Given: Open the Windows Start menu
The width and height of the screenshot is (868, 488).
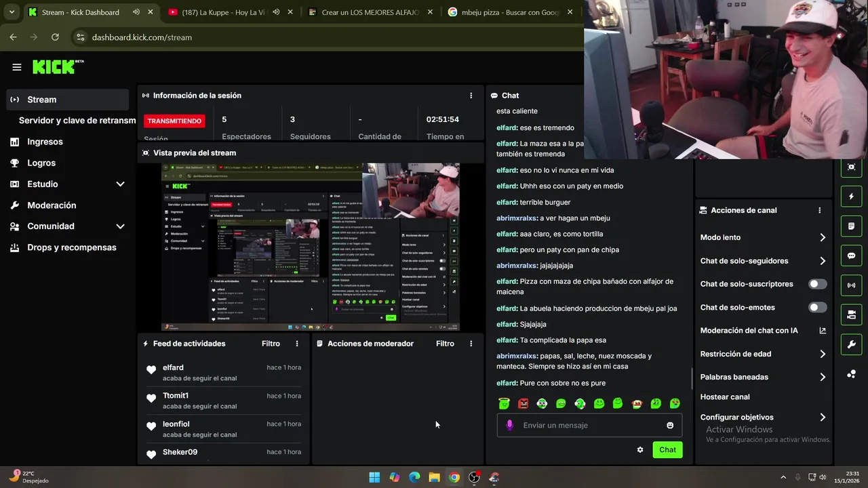Looking at the screenshot, I should 374,477.
